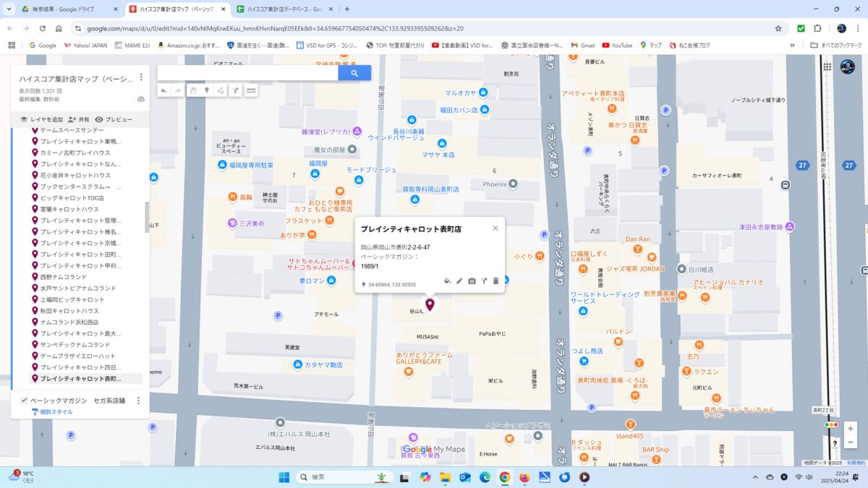This screenshot has height=488, width=868.
Task: Click the 共有 share button
Action: click(x=79, y=119)
